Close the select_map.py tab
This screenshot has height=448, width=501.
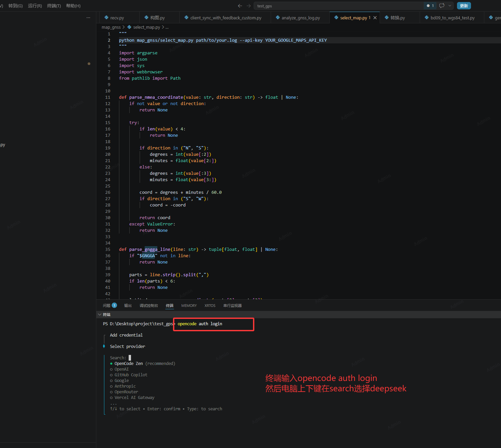pyautogui.click(x=375, y=18)
